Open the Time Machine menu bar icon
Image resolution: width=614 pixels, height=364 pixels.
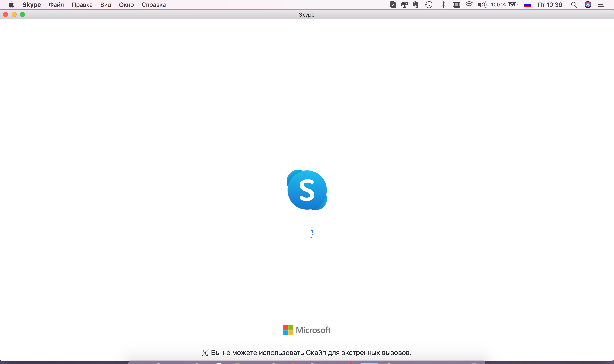(429, 5)
